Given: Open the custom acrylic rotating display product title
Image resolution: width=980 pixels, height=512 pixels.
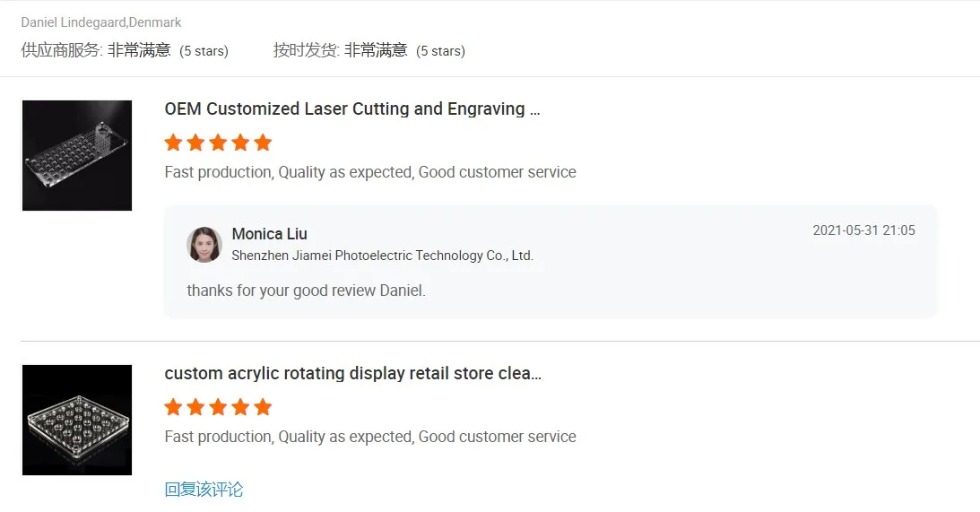Looking at the screenshot, I should [352, 373].
